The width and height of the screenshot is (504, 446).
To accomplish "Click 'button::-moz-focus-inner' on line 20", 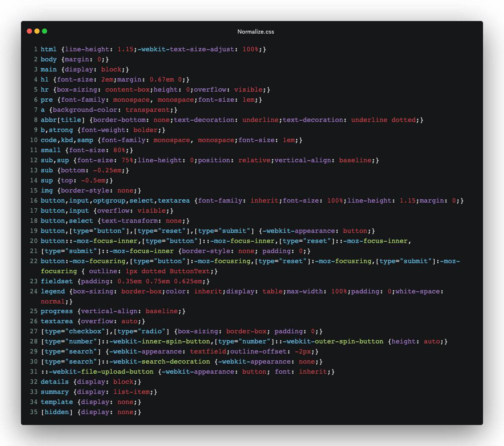I will pos(89,241).
